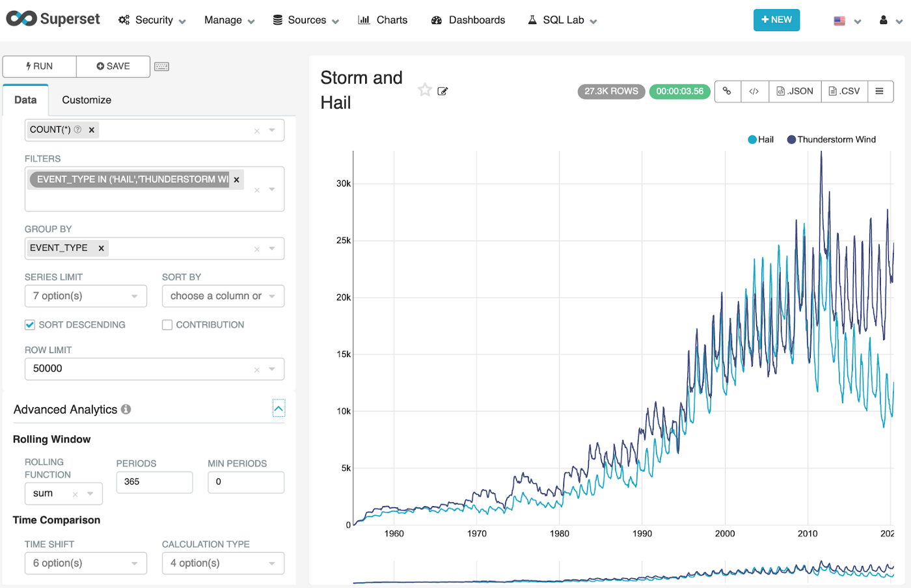
Task: Remove the EVENT_TYPE filter chip
Action: click(x=236, y=180)
